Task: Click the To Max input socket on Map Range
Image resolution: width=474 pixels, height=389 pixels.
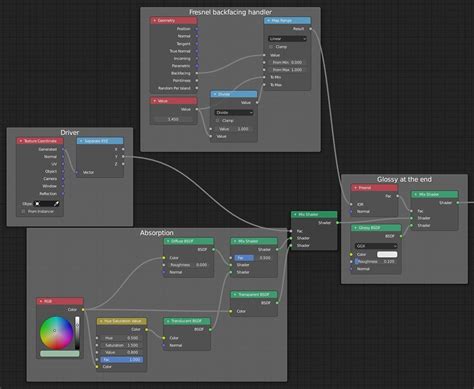Action: click(264, 85)
